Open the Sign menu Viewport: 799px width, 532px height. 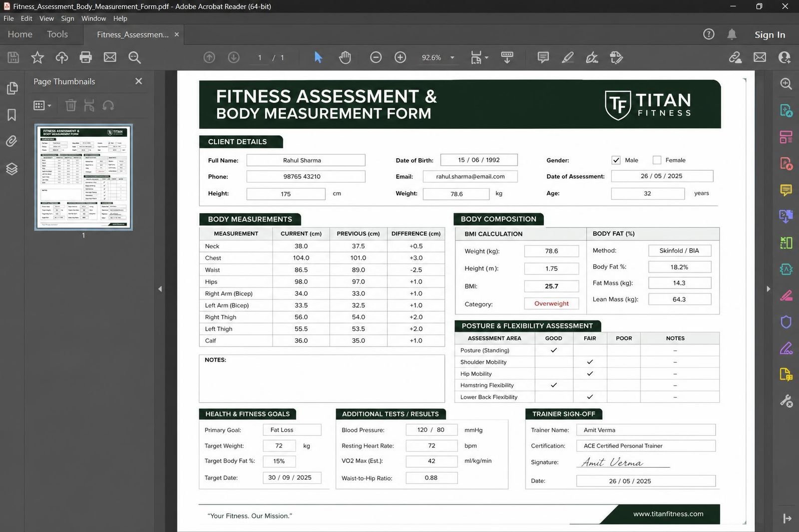tap(67, 18)
